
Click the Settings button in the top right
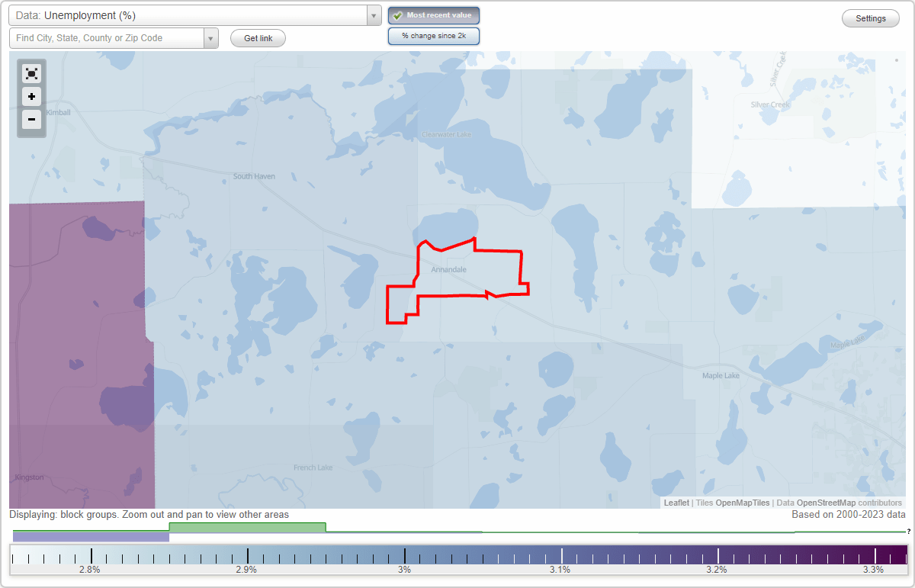click(x=870, y=18)
